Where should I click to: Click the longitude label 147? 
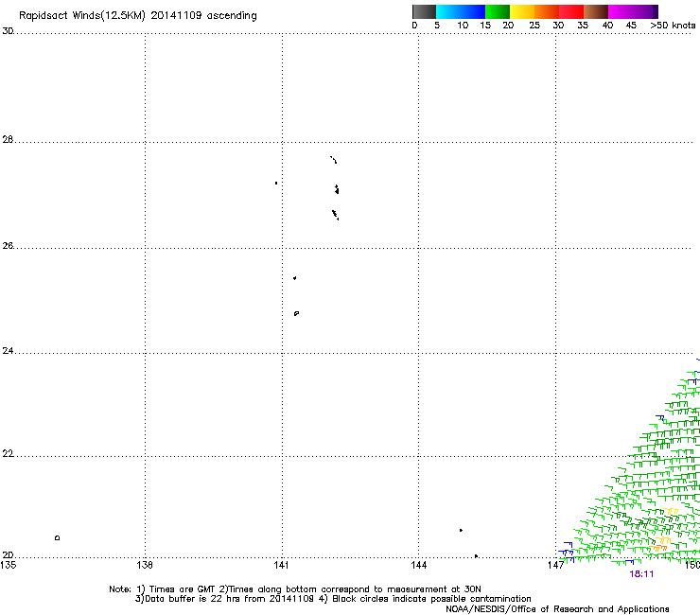click(x=556, y=565)
